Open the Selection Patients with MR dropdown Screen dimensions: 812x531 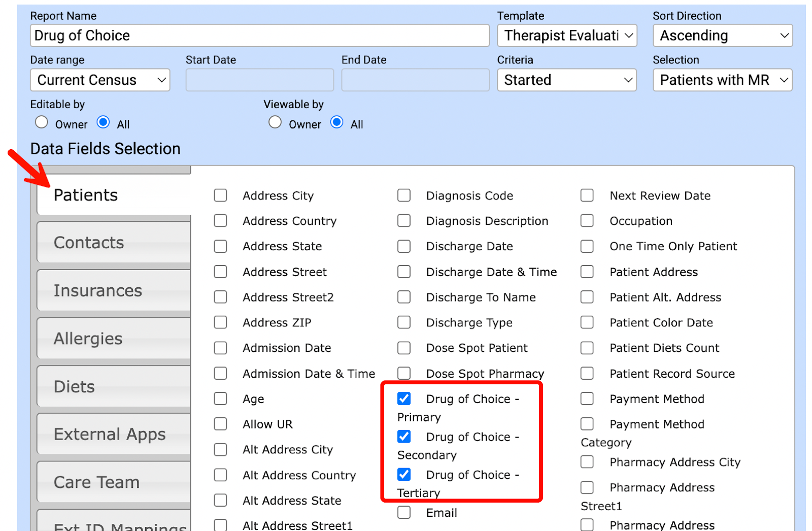tap(722, 80)
